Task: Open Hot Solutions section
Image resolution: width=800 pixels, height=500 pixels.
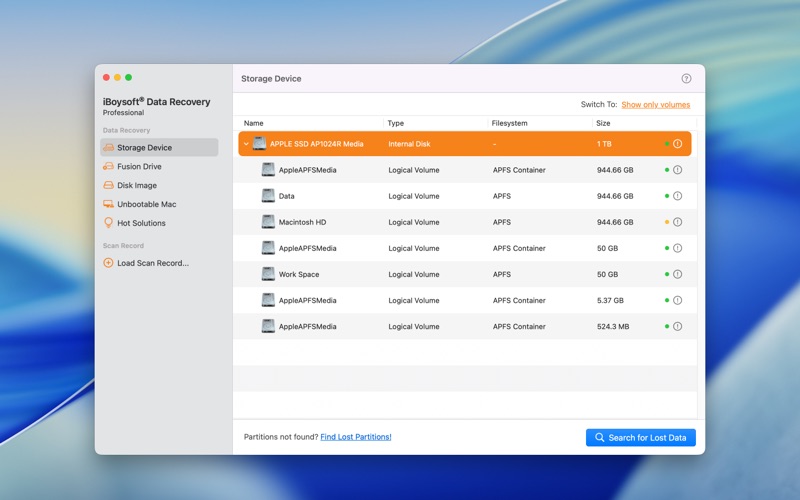Action: pyautogui.click(x=141, y=223)
